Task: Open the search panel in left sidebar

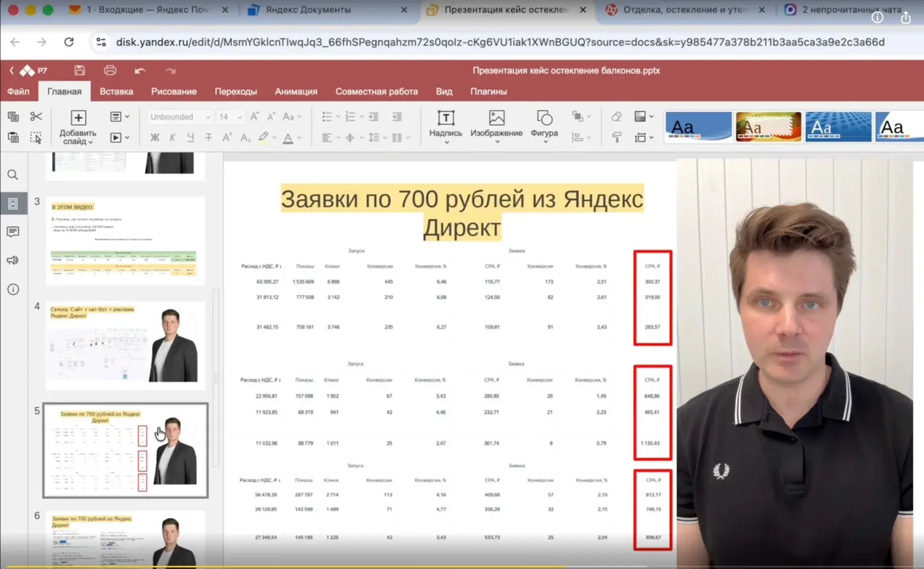Action: tap(13, 175)
